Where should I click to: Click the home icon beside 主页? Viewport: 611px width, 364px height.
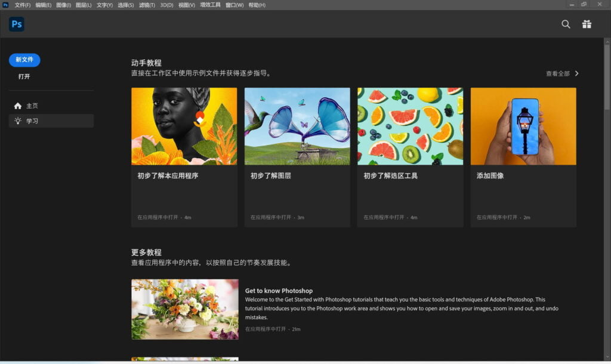[x=18, y=106]
